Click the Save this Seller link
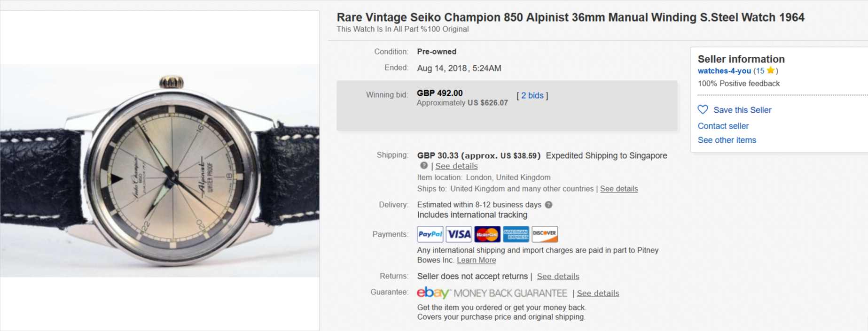 coord(743,110)
